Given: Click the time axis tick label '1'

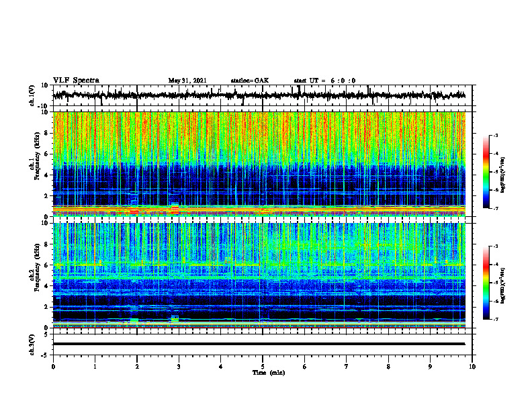Looking at the screenshot, I should pyautogui.click(x=95, y=367).
